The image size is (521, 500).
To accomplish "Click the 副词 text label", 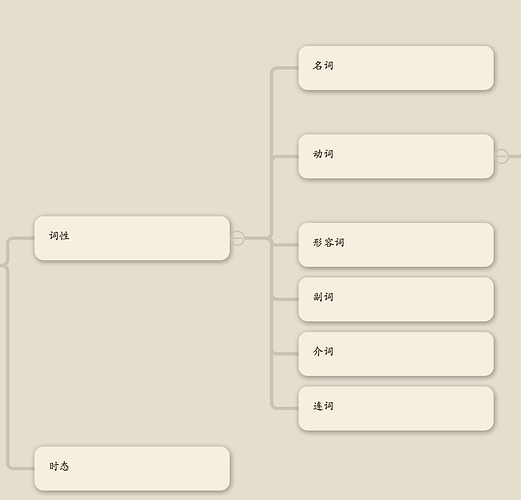I will pyautogui.click(x=323, y=297).
